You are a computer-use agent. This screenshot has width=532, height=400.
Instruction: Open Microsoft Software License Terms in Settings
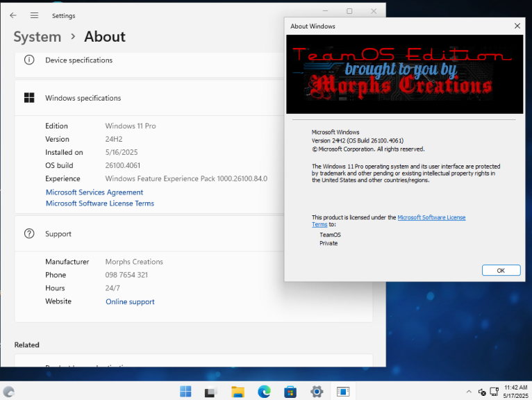100,203
